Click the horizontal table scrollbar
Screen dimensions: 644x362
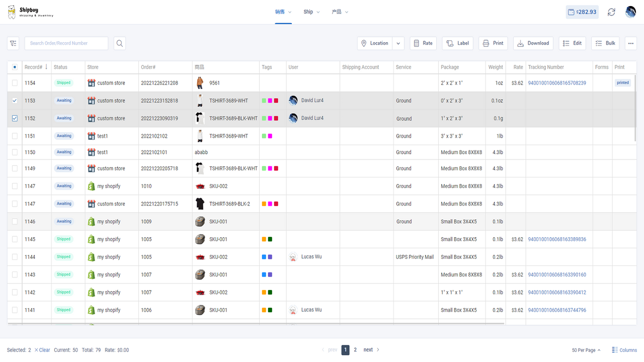point(256,324)
